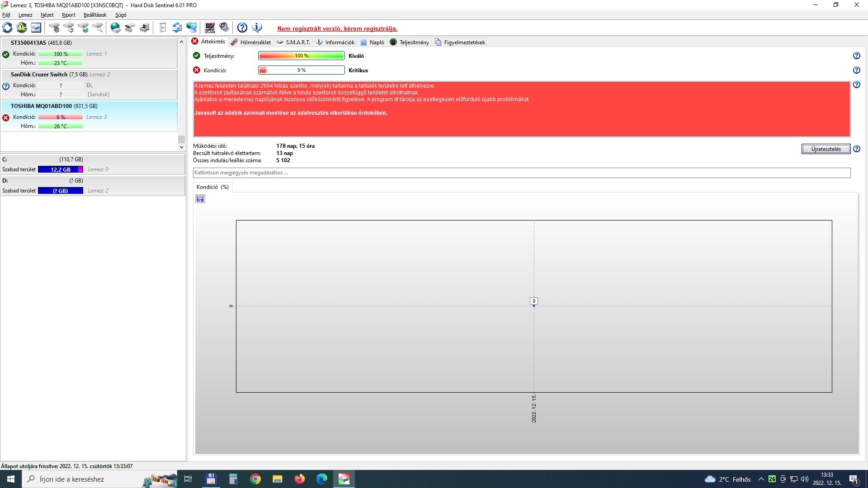The width and height of the screenshot is (868, 488).
Task: Click the taskbar search box
Action: coord(99,479)
